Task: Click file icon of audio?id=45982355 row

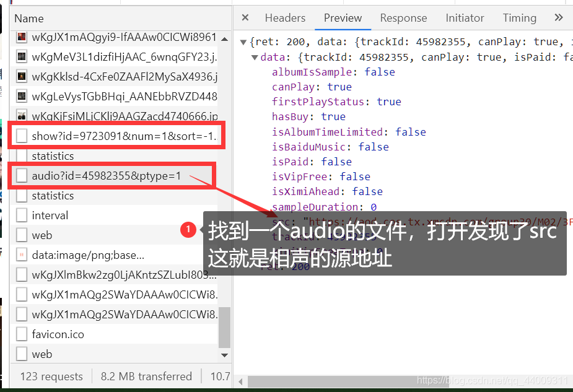Action: (x=22, y=176)
